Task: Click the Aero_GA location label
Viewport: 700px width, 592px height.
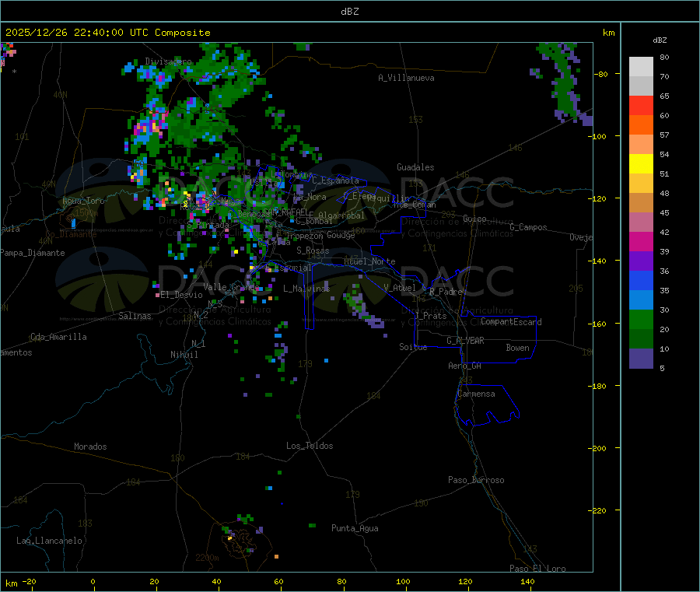Action: coord(465,366)
